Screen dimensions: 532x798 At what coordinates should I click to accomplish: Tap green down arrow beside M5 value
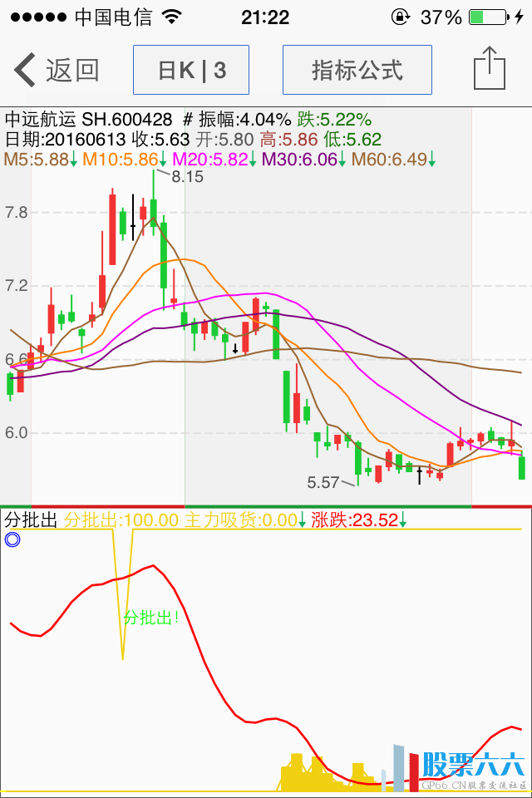tap(74, 159)
